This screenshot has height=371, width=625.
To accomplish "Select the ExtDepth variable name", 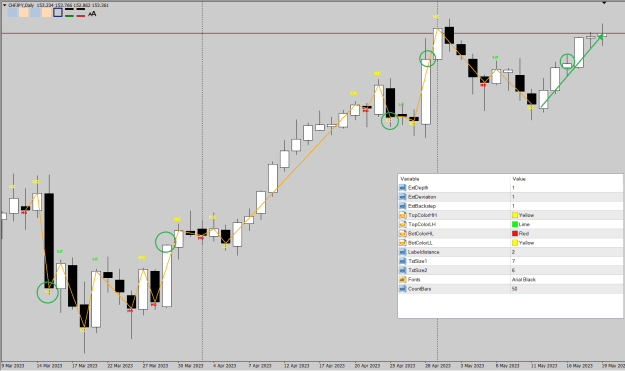I will point(418,188).
